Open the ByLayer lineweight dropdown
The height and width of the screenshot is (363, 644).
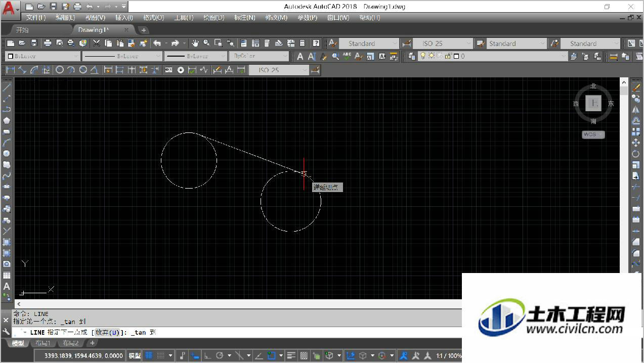[195, 56]
